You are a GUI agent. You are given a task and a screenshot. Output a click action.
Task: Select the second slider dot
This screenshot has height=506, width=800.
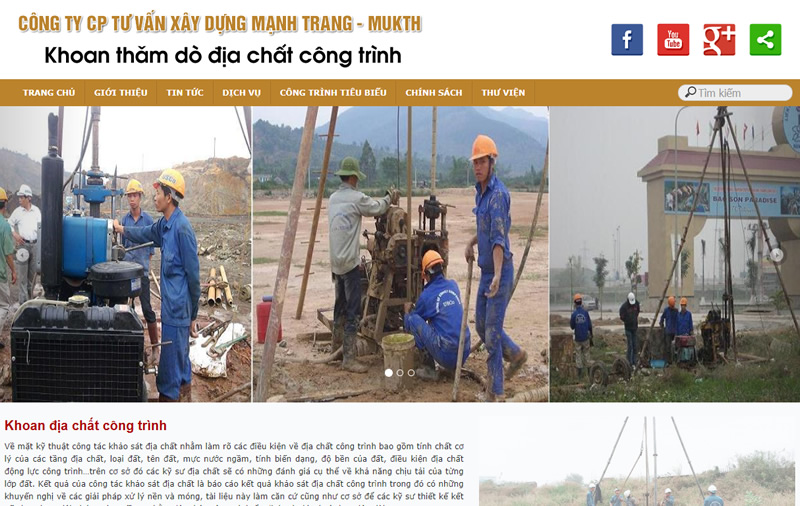tap(400, 373)
